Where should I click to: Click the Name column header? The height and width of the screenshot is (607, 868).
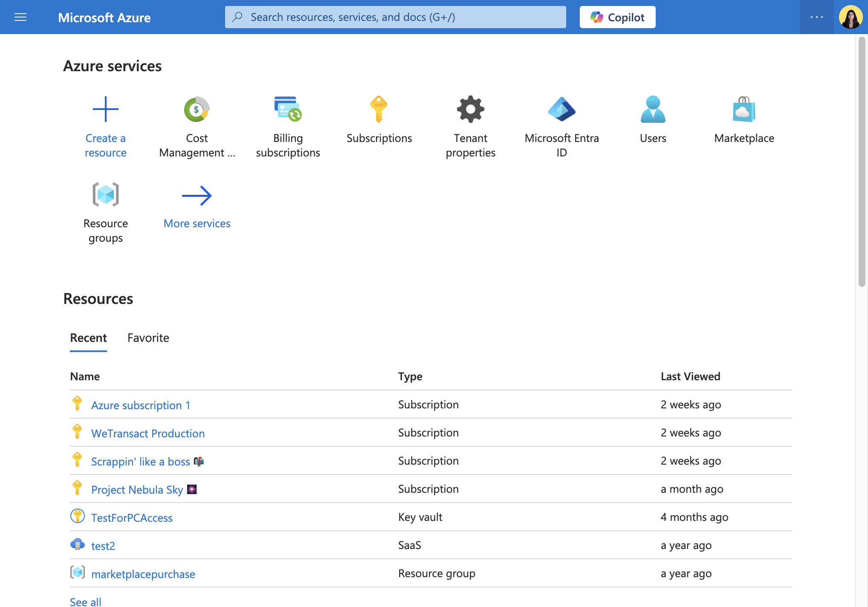click(x=85, y=376)
